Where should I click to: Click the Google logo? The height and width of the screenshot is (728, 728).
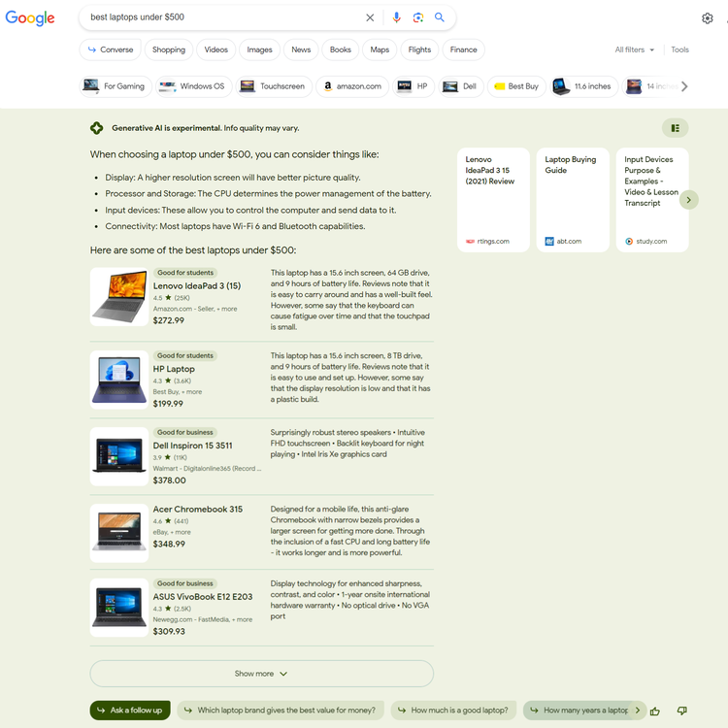[30, 17]
